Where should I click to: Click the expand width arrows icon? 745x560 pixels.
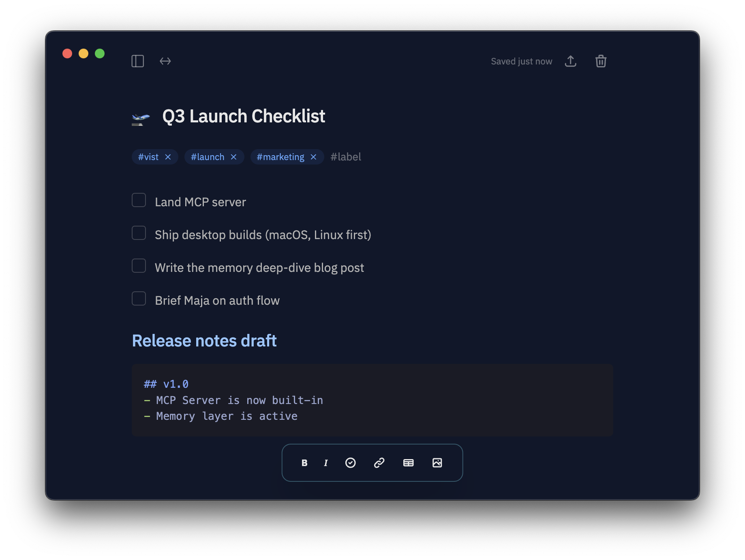(x=165, y=61)
